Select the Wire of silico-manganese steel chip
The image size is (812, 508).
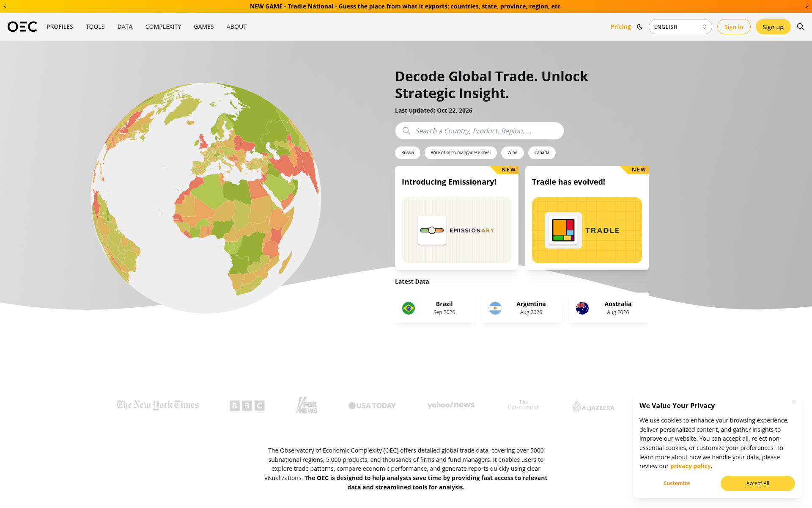point(461,153)
